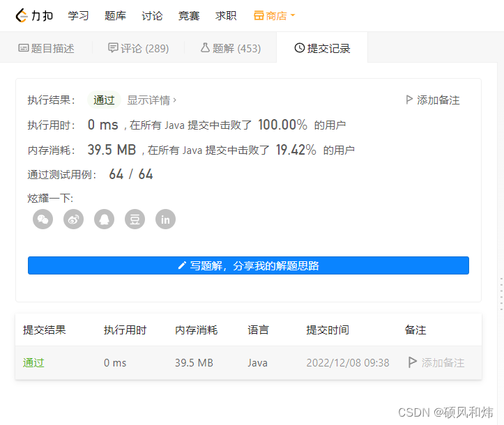Viewport: 504px width, 425px height.
Task: Click 写题解，分享我的解题思路 button
Action: (248, 265)
